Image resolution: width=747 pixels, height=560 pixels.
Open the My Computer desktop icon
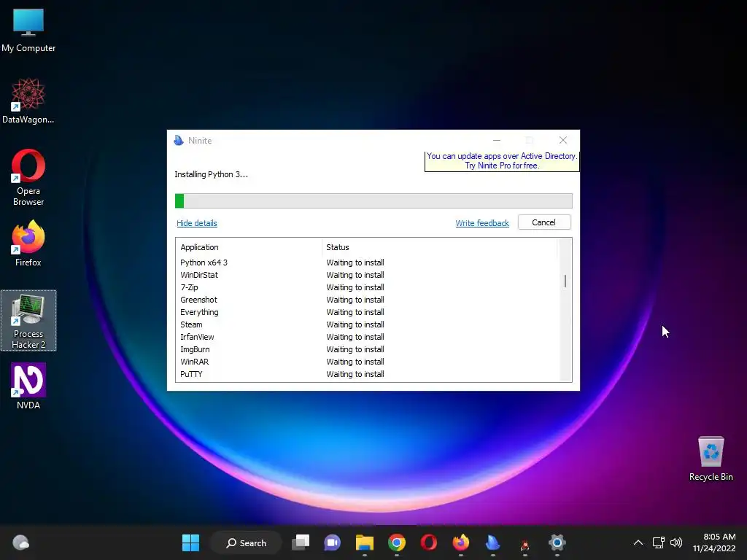pos(28,29)
